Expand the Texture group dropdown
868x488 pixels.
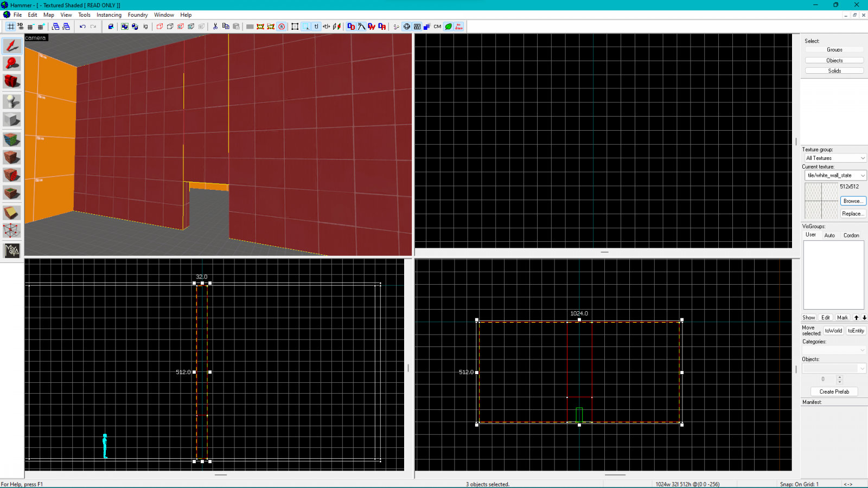pyautogui.click(x=835, y=158)
